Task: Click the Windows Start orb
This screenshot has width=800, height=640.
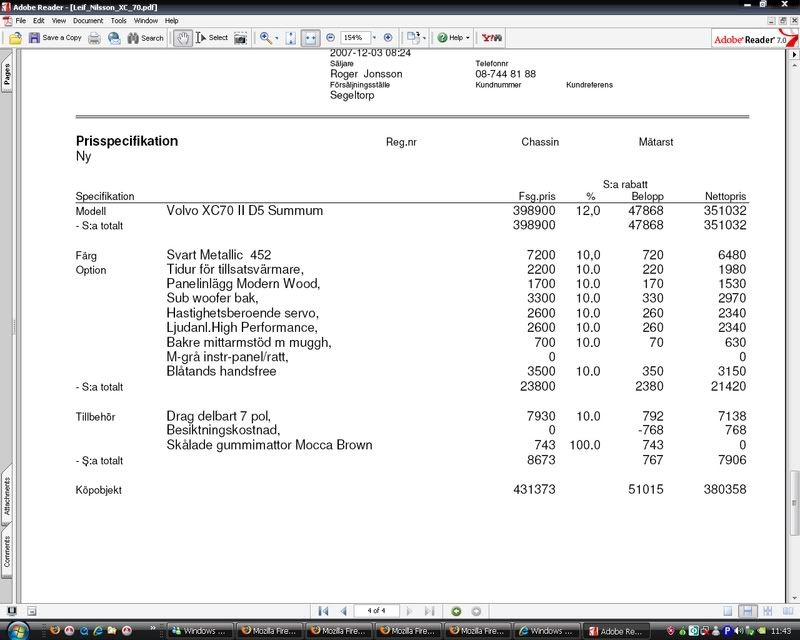Action: 16,631
